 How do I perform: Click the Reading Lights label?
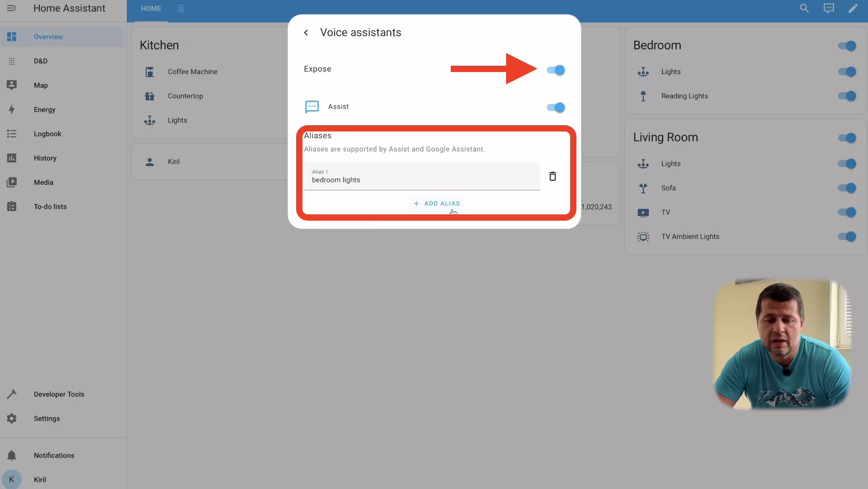[x=685, y=96]
